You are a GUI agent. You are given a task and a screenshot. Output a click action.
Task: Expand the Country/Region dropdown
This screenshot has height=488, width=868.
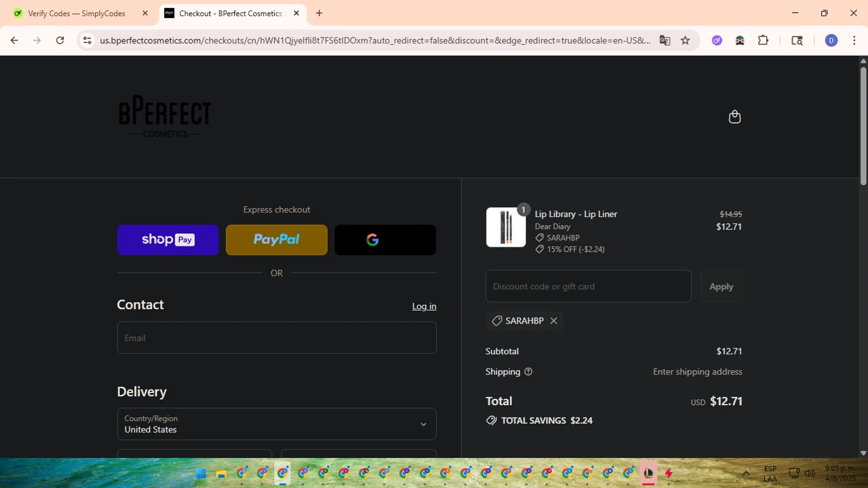(x=277, y=424)
